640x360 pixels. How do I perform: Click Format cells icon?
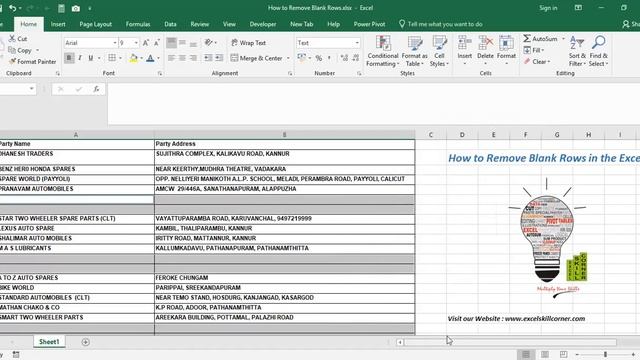point(506,42)
